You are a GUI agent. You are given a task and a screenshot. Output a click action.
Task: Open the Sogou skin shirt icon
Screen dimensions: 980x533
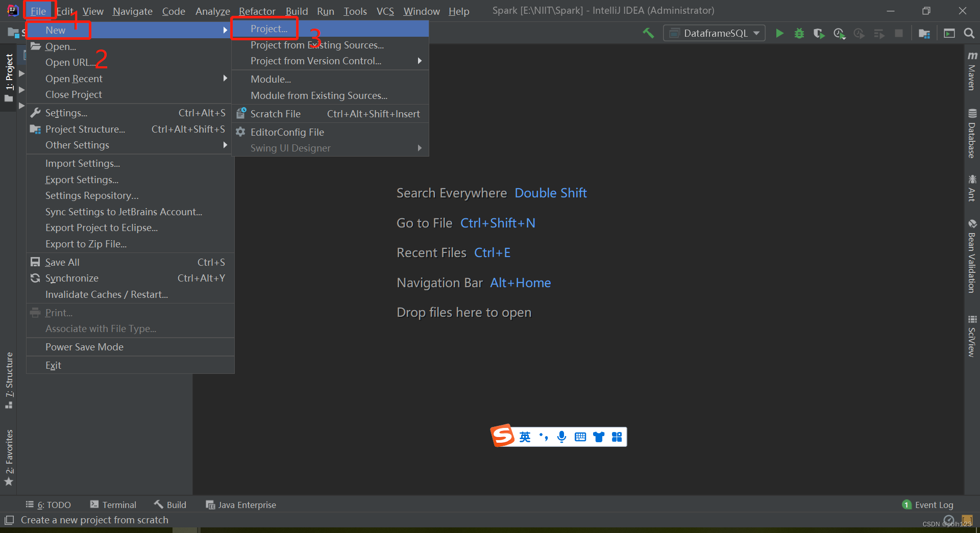599,437
